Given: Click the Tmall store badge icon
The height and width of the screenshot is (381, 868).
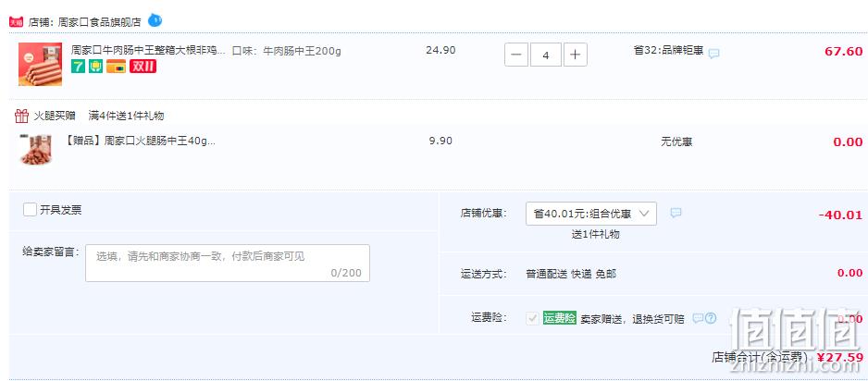Looking at the screenshot, I should (16, 22).
